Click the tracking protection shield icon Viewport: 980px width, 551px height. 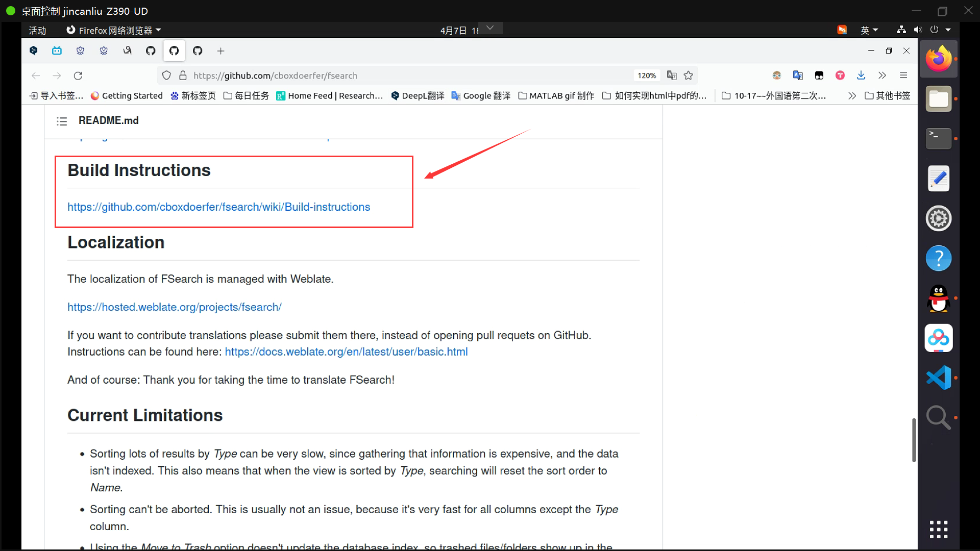(x=166, y=76)
